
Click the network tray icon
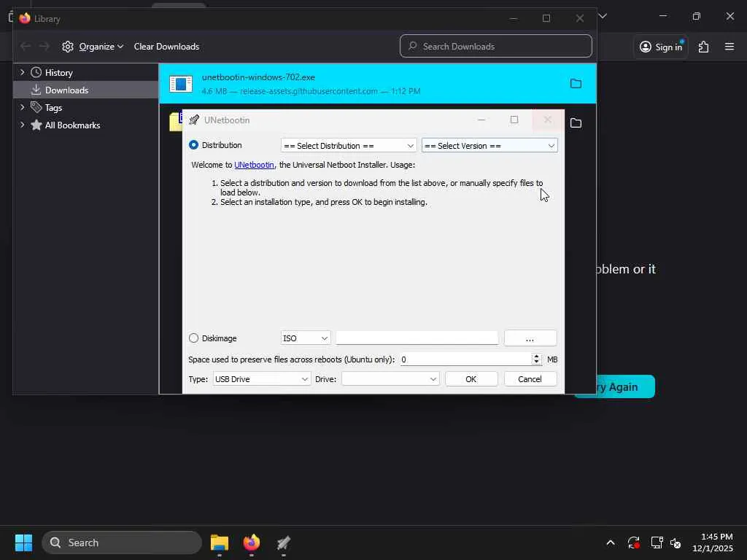click(657, 542)
